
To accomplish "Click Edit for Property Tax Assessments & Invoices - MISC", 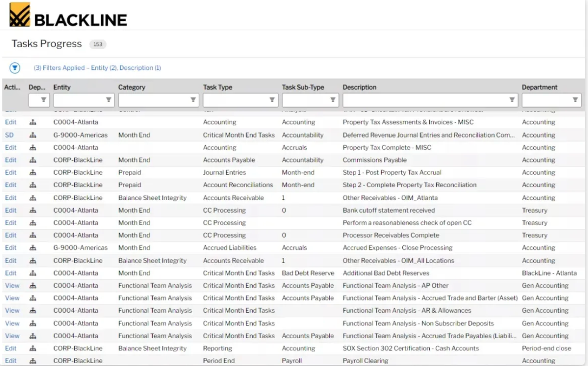I will pyautogui.click(x=10, y=122).
